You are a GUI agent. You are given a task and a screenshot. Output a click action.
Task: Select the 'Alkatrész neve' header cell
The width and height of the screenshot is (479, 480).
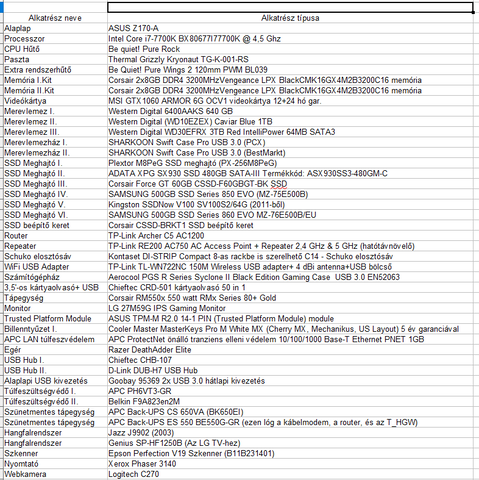[x=55, y=18]
